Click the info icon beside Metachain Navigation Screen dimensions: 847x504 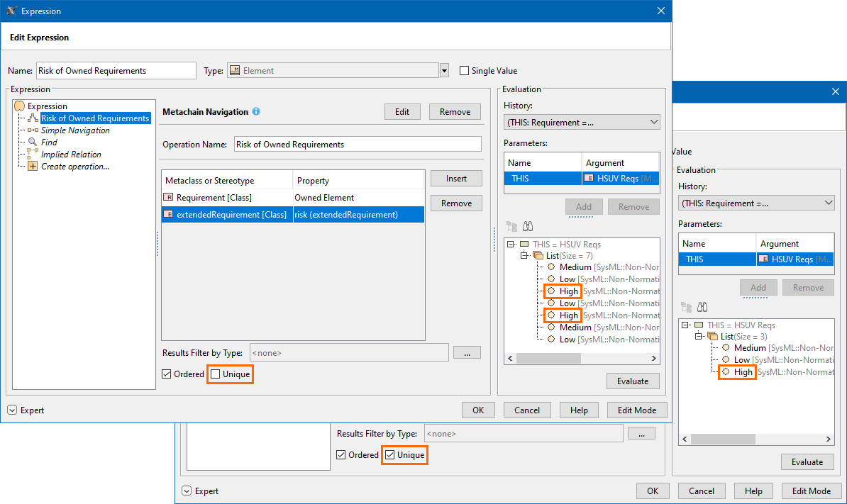coord(256,112)
